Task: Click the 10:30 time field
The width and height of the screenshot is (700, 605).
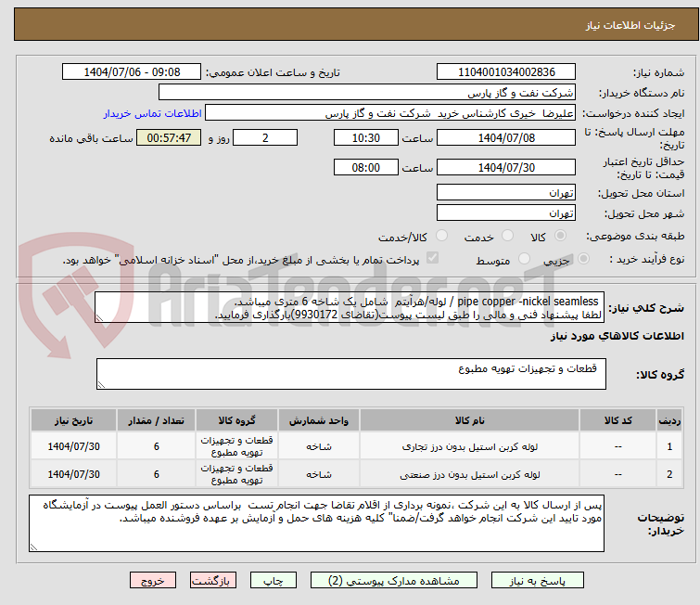Action: pos(367,137)
